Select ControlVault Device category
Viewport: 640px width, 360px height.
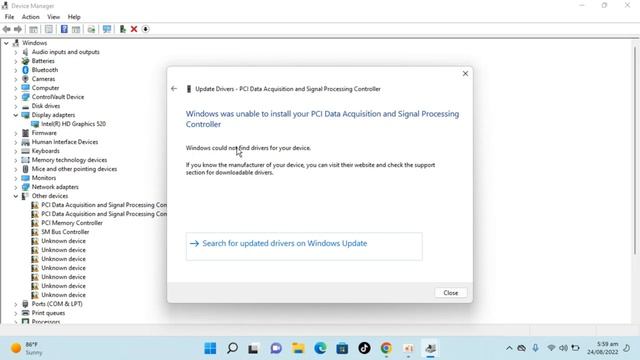(x=58, y=97)
